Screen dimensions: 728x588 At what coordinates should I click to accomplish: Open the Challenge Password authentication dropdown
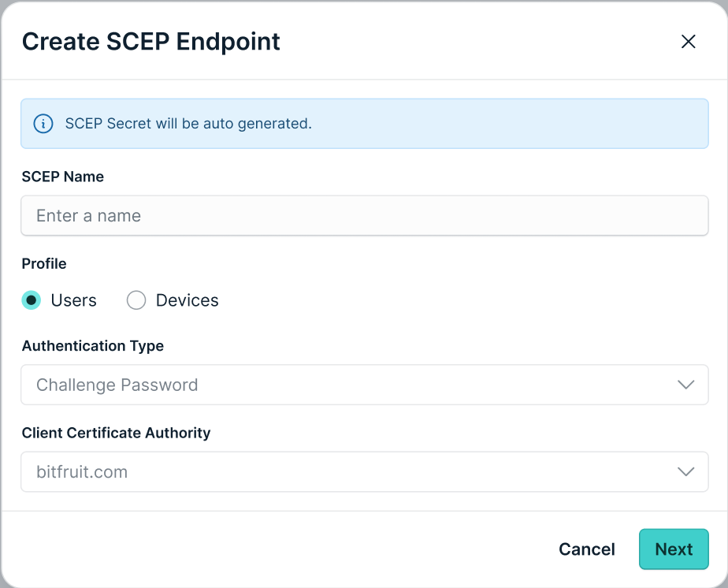(365, 385)
